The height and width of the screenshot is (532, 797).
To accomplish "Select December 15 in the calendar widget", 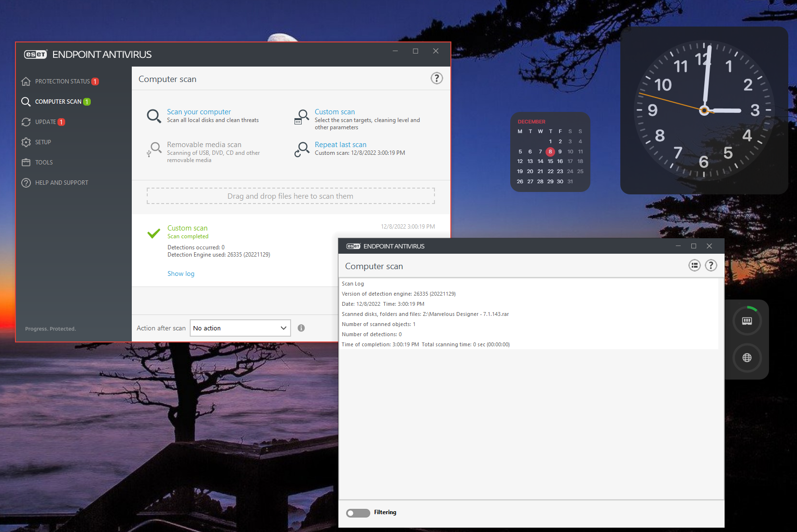I will pos(550,162).
